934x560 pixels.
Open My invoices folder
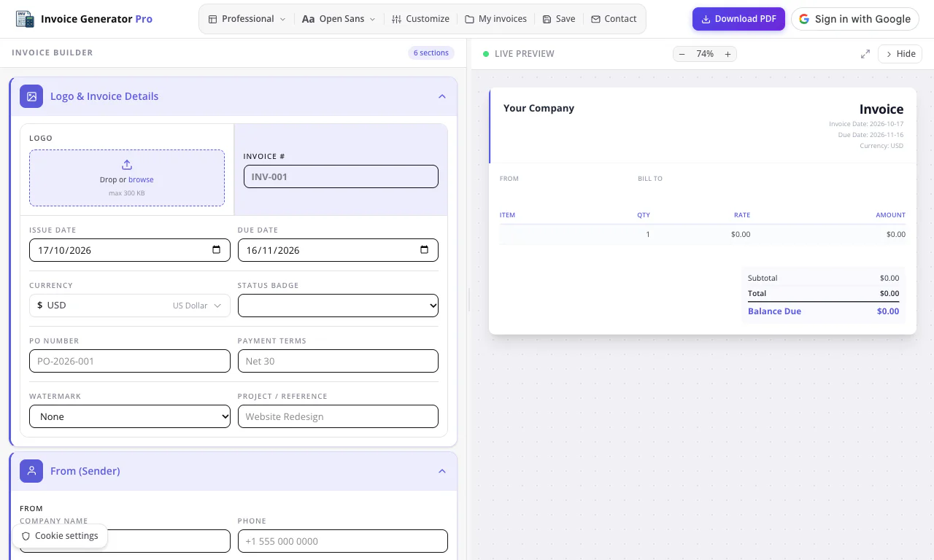point(496,19)
